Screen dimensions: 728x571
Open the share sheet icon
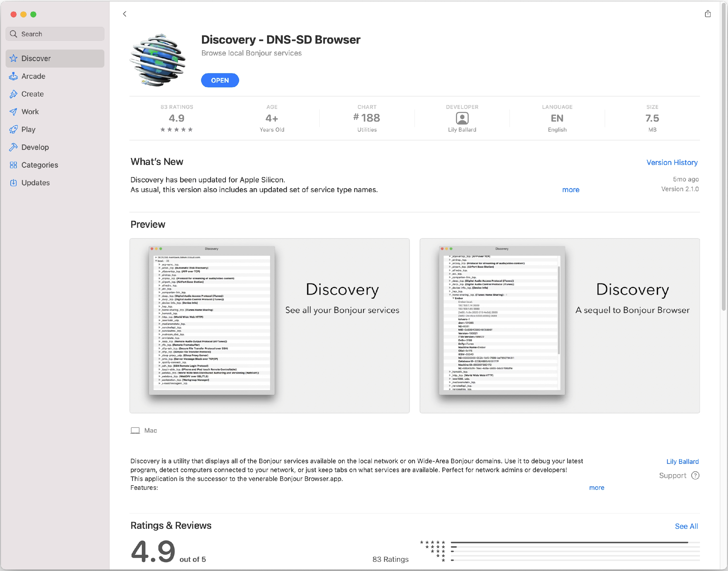coord(708,14)
